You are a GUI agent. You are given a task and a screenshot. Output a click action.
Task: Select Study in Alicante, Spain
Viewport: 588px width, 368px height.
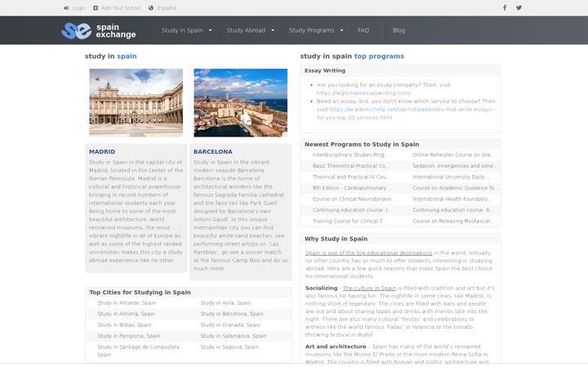click(x=127, y=303)
